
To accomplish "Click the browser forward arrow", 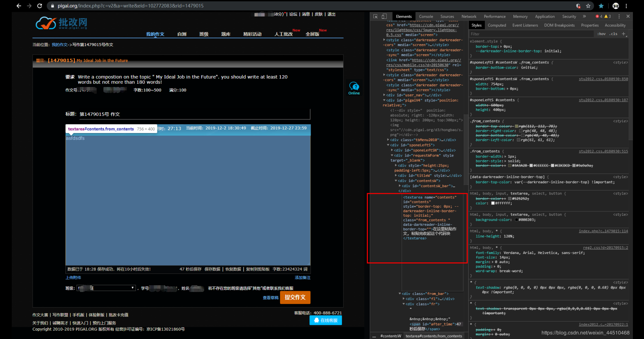I will [x=29, y=6].
